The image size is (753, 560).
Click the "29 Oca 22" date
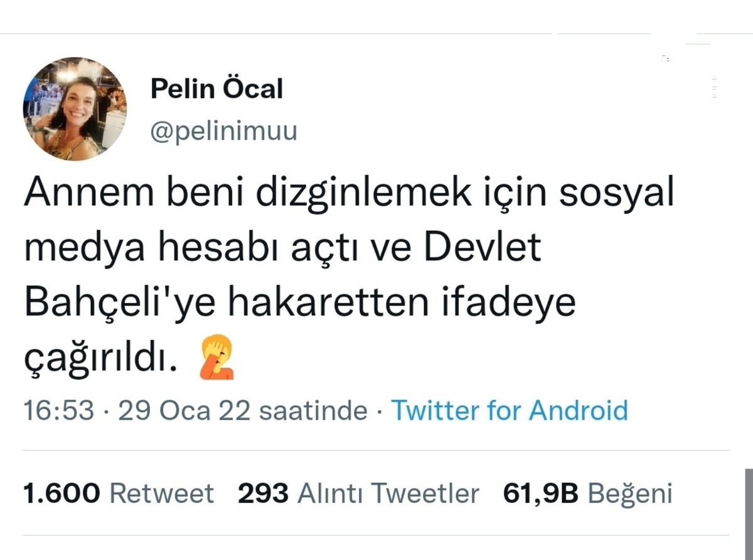click(x=184, y=411)
